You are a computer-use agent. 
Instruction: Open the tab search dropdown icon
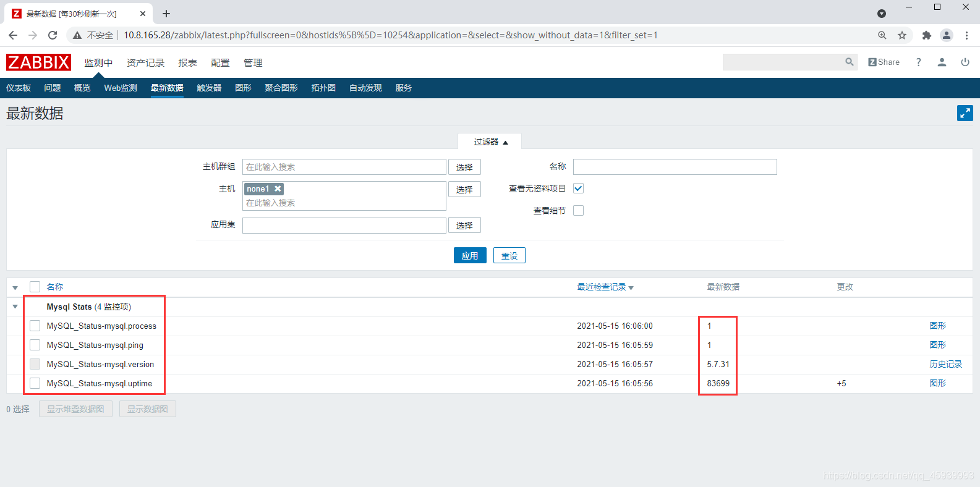882,14
